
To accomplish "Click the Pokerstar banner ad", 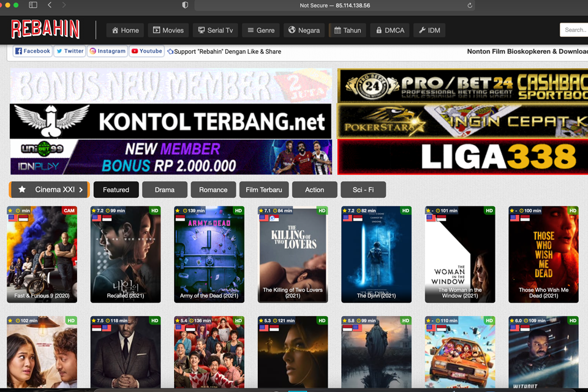I will tap(462, 121).
